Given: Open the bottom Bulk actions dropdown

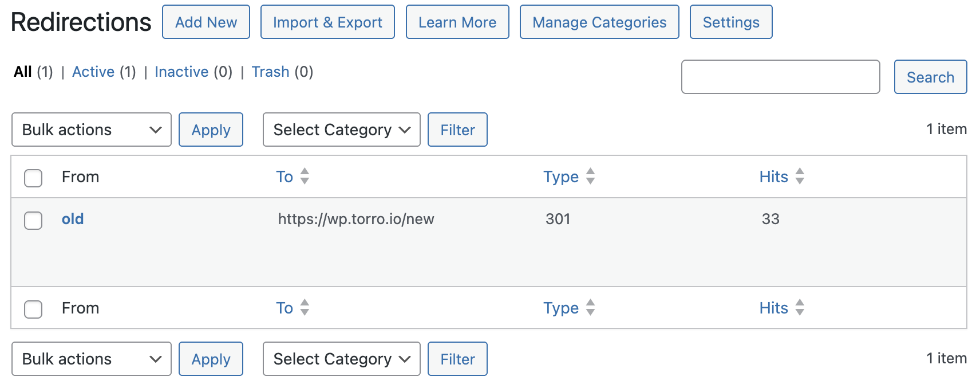Looking at the screenshot, I should (91, 359).
